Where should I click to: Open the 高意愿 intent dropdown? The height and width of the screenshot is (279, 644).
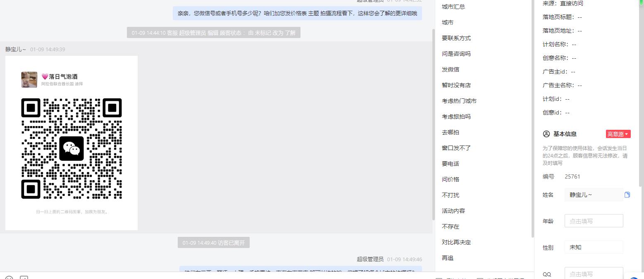[x=618, y=134]
